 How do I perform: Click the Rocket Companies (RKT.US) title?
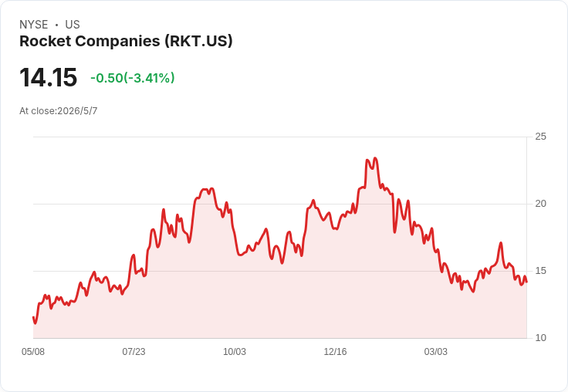click(x=126, y=42)
